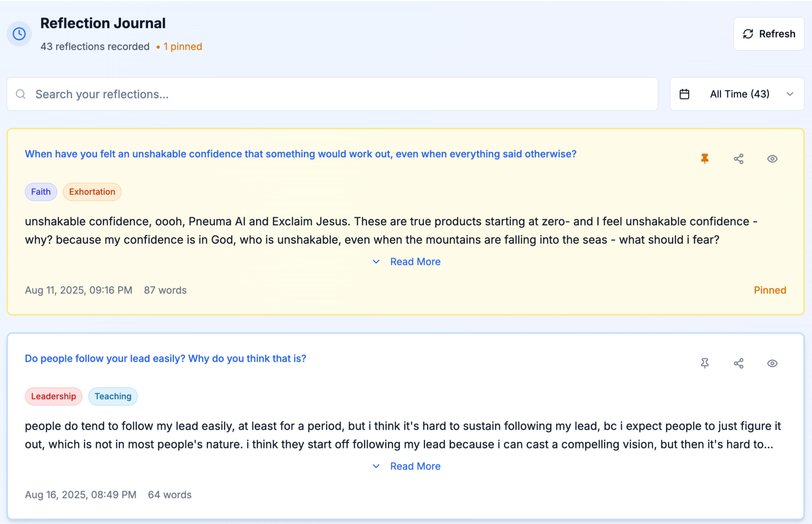Toggle visibility of the follow your lead reflection
Viewport: 812px width, 524px height.
point(772,363)
